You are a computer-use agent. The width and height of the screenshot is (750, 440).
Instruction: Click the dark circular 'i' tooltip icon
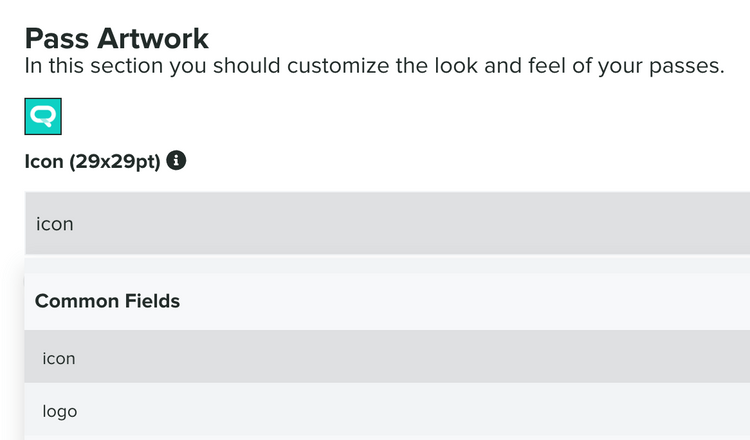[x=176, y=160]
